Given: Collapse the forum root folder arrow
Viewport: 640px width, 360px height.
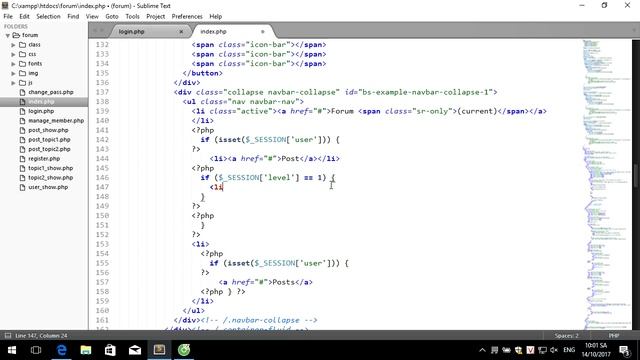Looking at the screenshot, I should (x=7, y=36).
